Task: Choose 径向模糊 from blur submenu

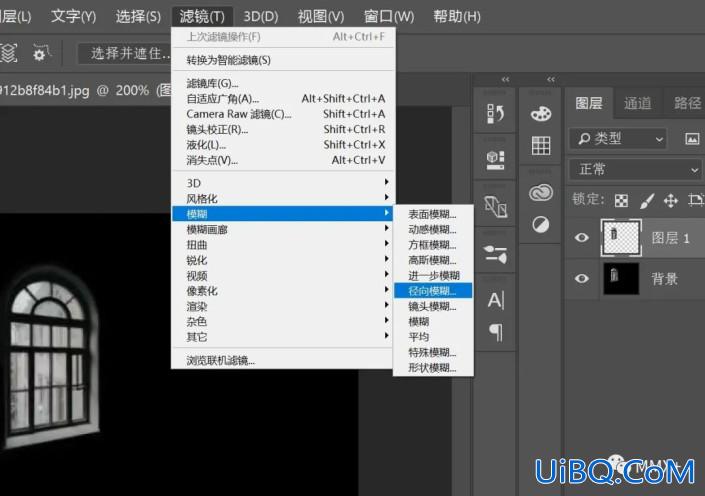Action: click(433, 290)
